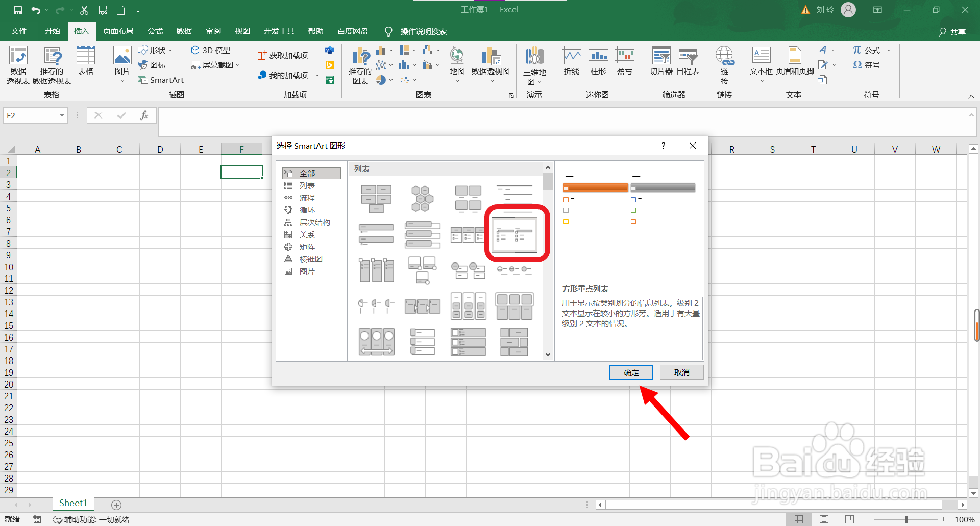Open the Icons (图标) gallery
The width and height of the screenshot is (980, 526).
click(152, 65)
